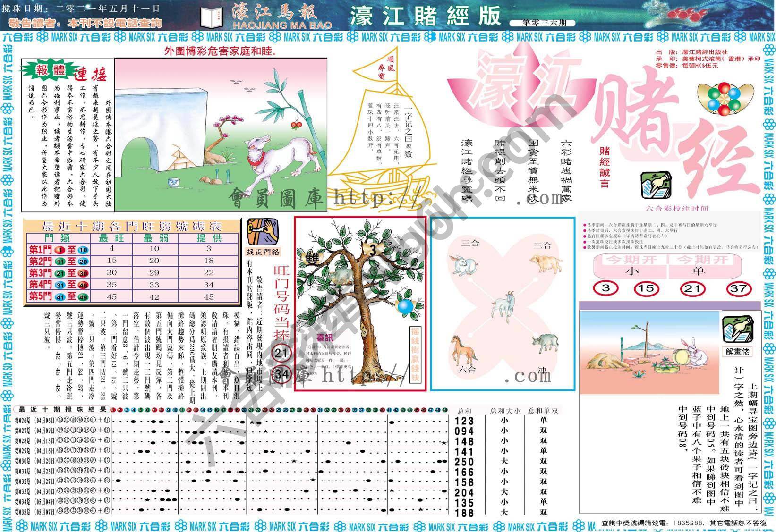
Task: Click the 今期开 单 prediction box
Action: point(706,266)
